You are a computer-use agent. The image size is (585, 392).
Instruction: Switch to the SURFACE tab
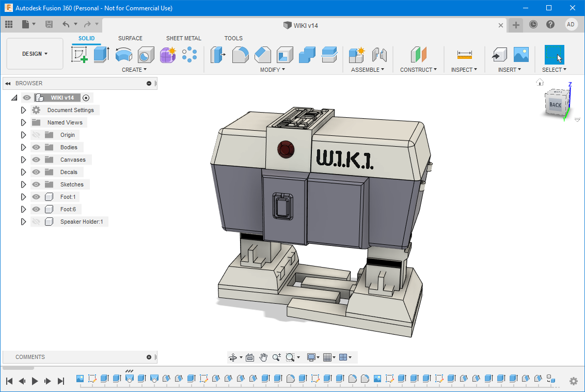(x=130, y=38)
